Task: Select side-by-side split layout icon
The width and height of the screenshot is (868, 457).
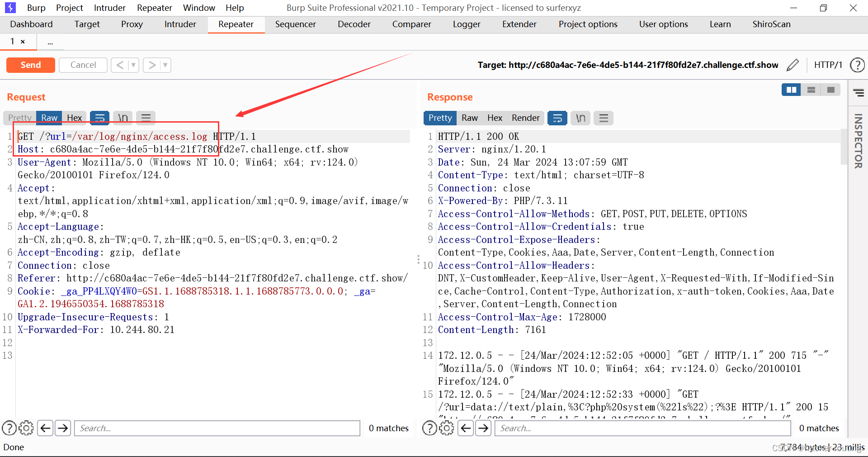Action: (x=792, y=90)
